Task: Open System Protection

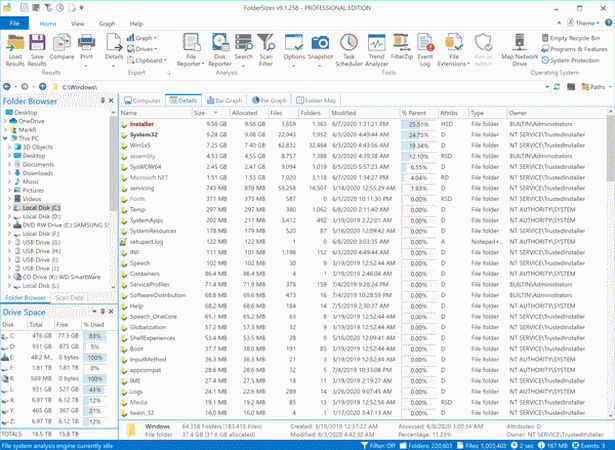Action: (x=571, y=60)
